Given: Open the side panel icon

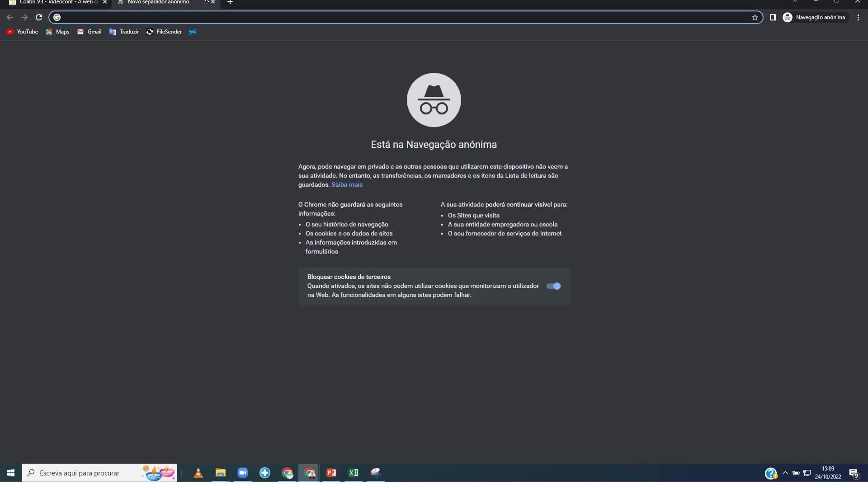Looking at the screenshot, I should point(773,17).
